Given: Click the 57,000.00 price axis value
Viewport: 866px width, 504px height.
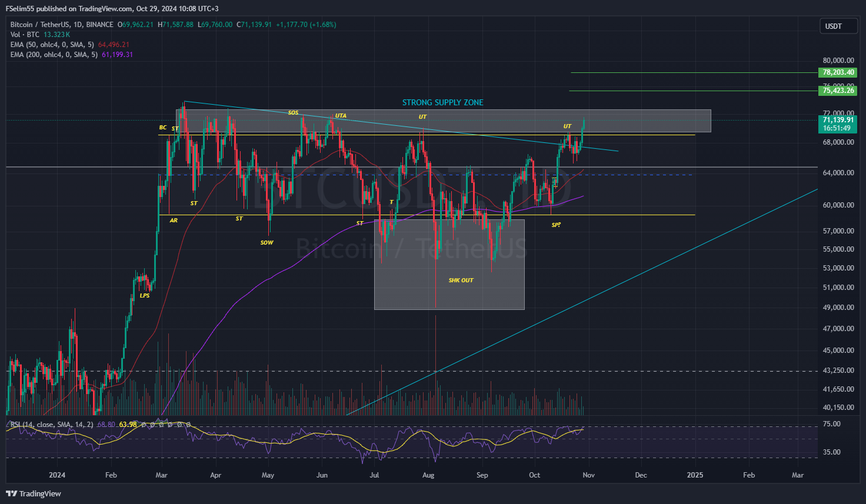Looking at the screenshot, I should [x=838, y=231].
